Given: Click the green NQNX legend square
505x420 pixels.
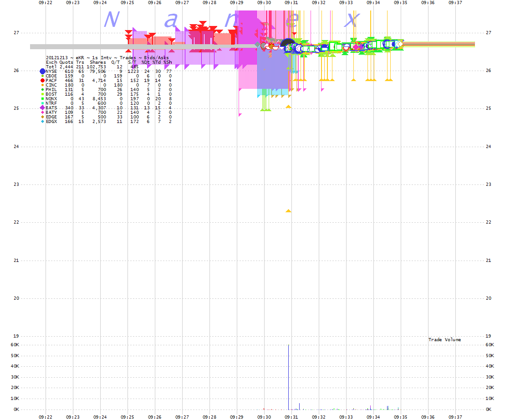Looking at the screenshot, I should pyautogui.click(x=42, y=98).
